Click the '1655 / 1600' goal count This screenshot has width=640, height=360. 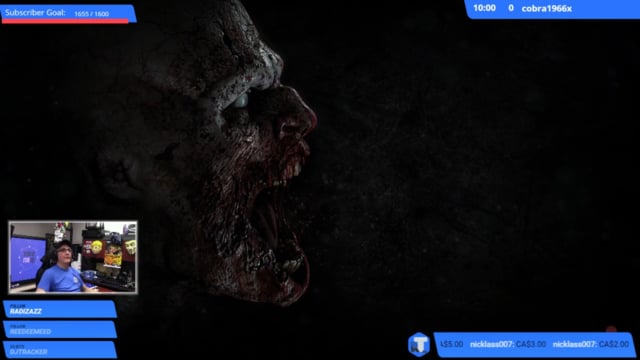click(x=91, y=14)
